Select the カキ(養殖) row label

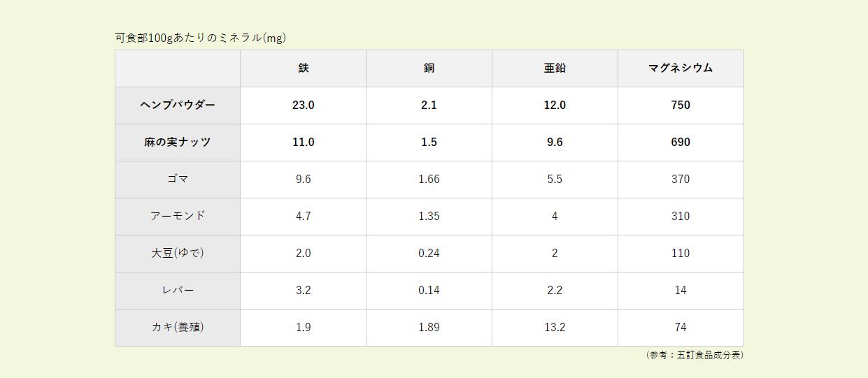[x=178, y=327]
